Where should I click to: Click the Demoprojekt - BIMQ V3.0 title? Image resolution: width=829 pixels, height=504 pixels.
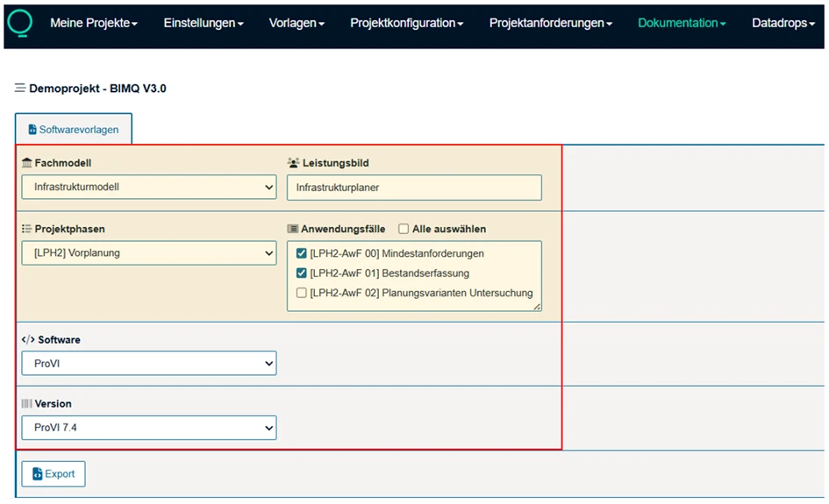tap(97, 89)
